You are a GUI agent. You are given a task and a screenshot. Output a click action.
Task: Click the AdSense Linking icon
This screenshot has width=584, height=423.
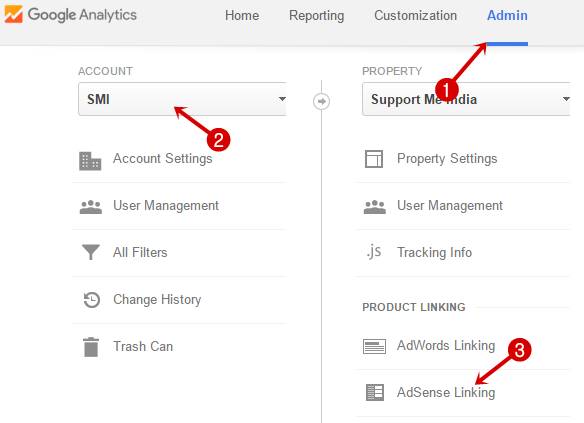375,392
